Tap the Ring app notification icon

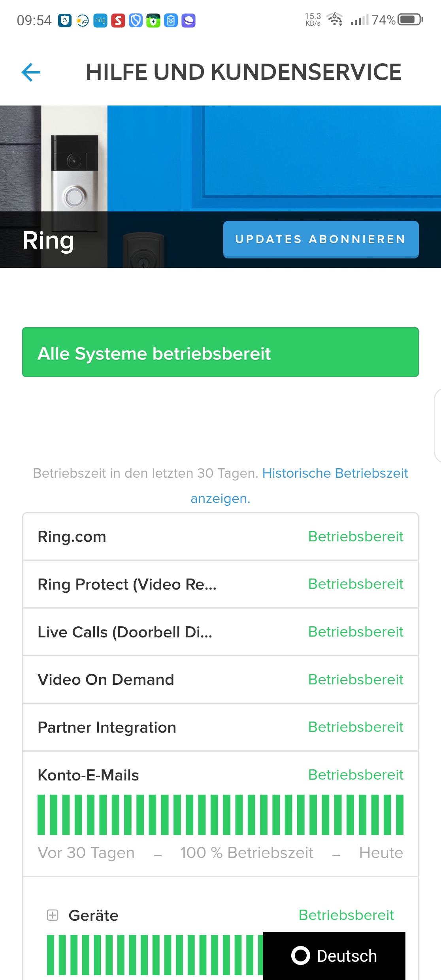[x=100, y=21]
